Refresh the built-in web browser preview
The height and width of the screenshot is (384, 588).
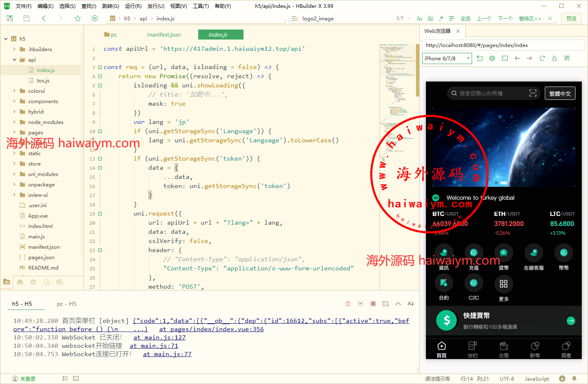click(542, 58)
